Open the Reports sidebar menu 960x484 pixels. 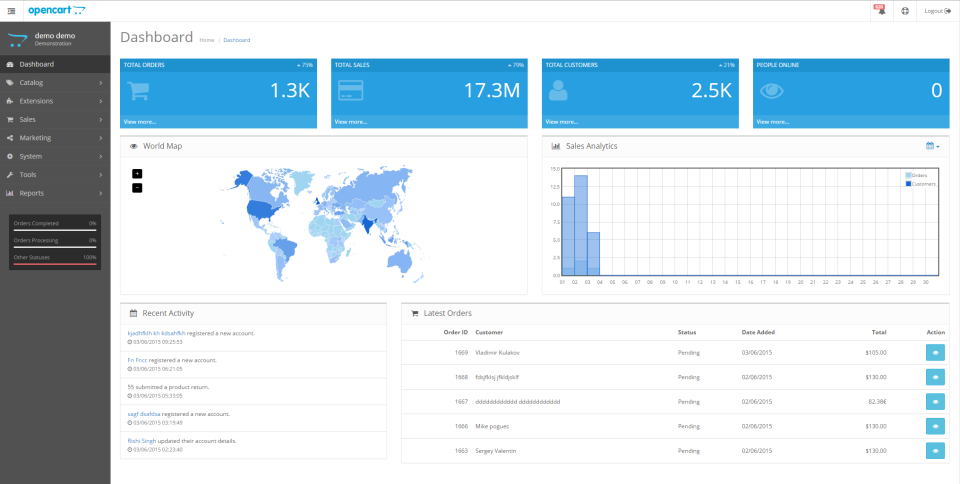(x=55, y=192)
